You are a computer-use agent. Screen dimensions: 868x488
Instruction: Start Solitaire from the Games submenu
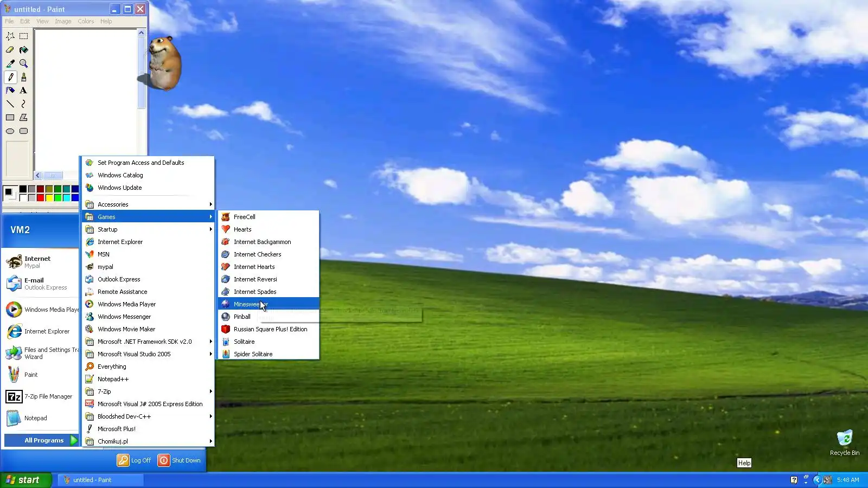[x=269, y=342]
